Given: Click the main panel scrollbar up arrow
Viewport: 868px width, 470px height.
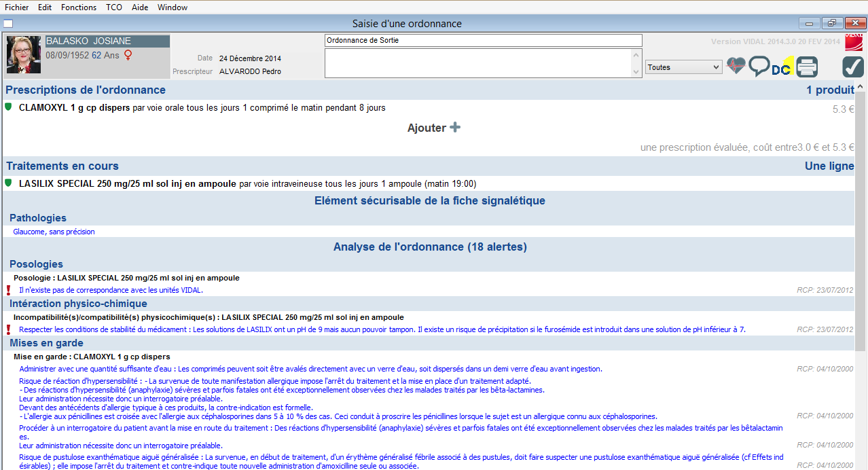Looking at the screenshot, I should click(861, 87).
